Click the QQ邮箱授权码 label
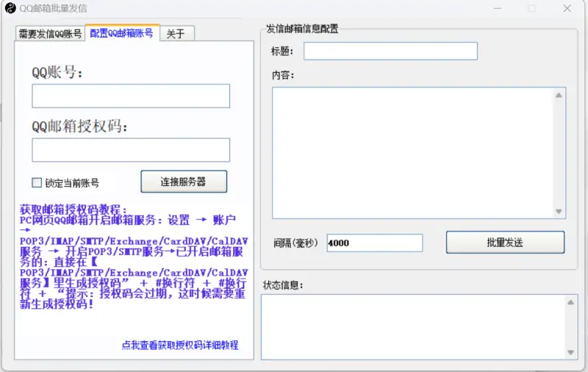 [79, 126]
